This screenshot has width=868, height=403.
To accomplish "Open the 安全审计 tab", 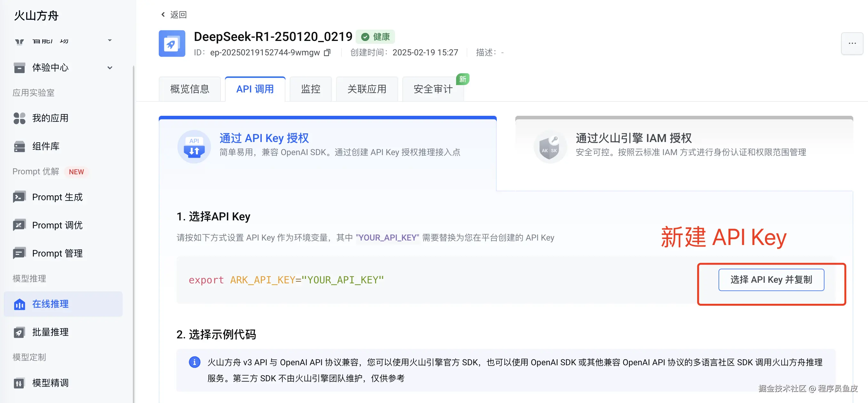I will coord(433,89).
